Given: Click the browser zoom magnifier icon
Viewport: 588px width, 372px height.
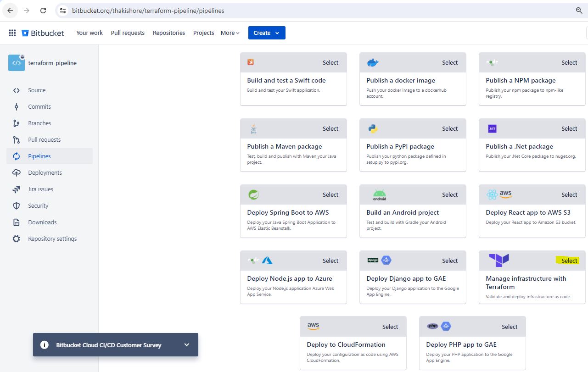Looking at the screenshot, I should pyautogui.click(x=579, y=11).
